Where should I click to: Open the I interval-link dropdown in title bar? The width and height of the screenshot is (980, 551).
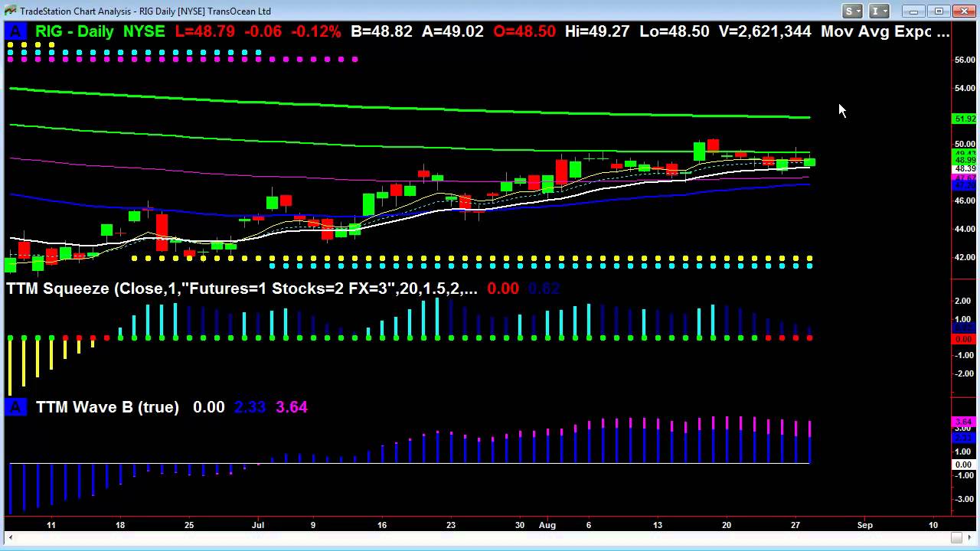[879, 11]
